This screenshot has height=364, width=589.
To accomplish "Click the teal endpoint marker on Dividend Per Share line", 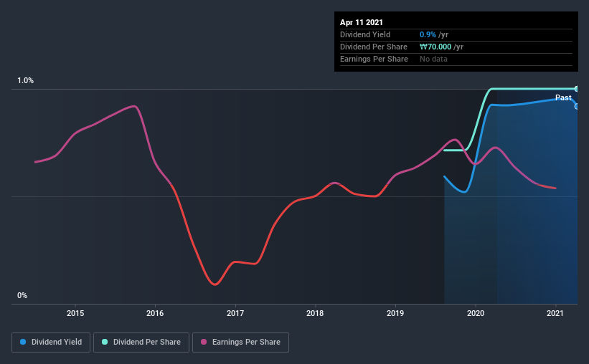I will [x=577, y=89].
